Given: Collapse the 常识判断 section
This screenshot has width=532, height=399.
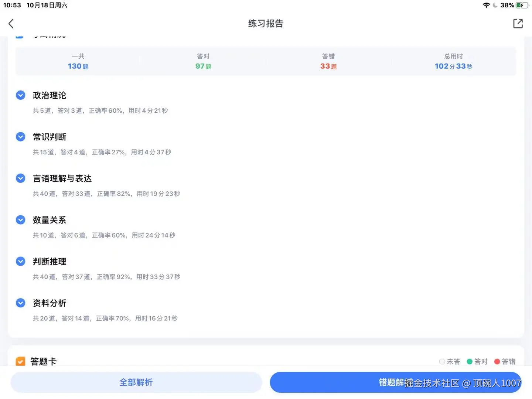Looking at the screenshot, I should pos(20,136).
